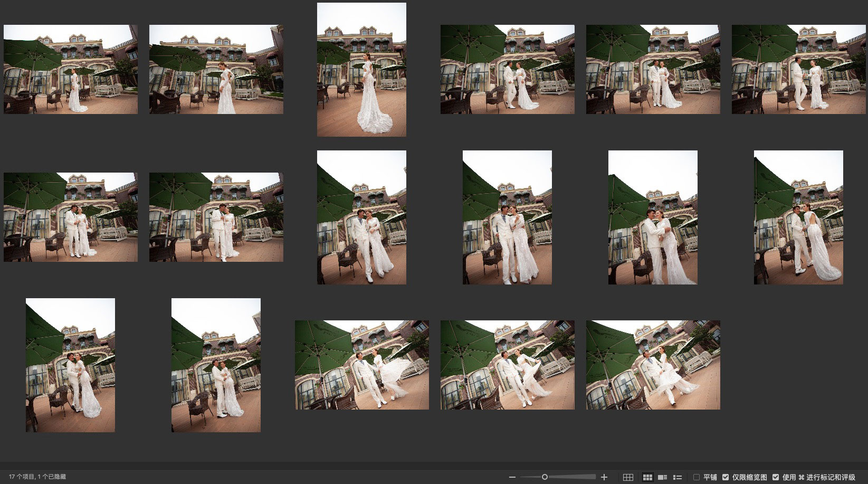Select the second thumbnail in the first row

tap(216, 69)
